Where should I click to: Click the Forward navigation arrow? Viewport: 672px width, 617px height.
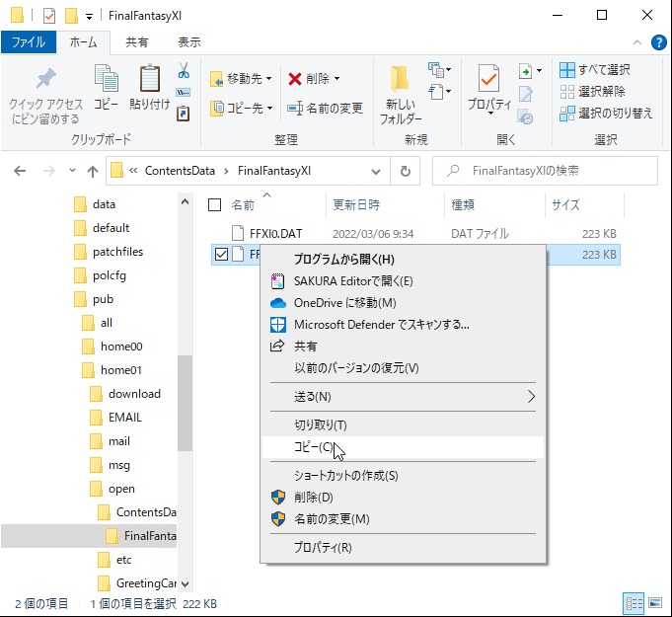pos(49,171)
